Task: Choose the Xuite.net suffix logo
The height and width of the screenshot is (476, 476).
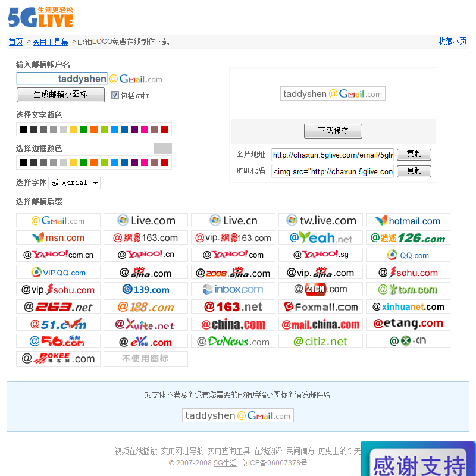Action: [x=146, y=324]
